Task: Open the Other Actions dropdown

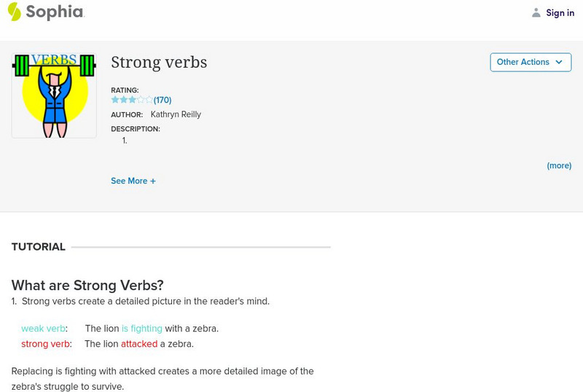Action: click(530, 62)
